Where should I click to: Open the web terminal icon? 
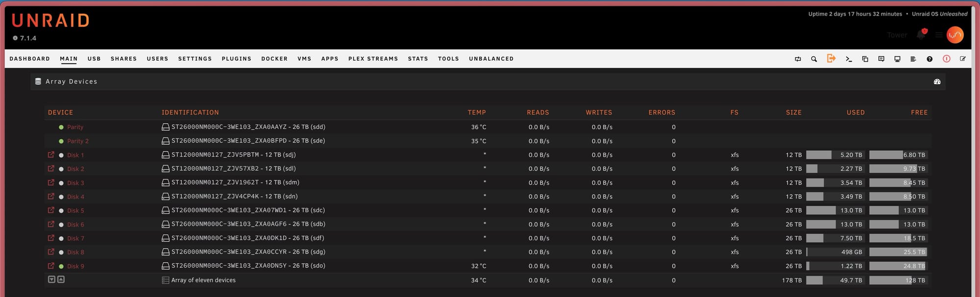coord(849,59)
